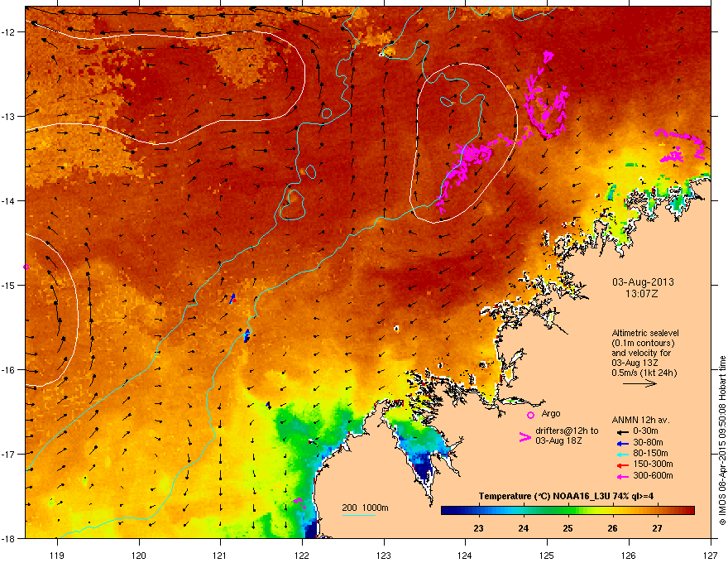Click the '150-300m' depth label
Viewport: 728px width, 563px height.
pyautogui.click(x=654, y=464)
